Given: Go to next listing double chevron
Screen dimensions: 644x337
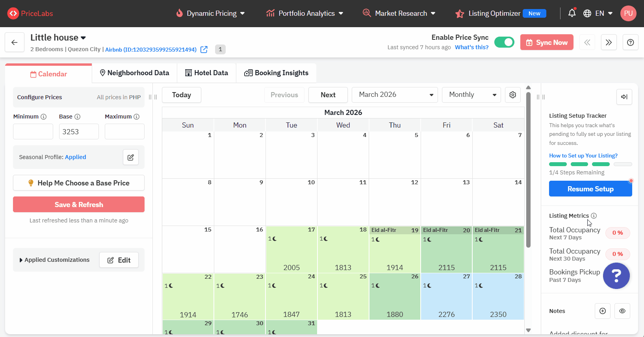Looking at the screenshot, I should pyautogui.click(x=609, y=43).
